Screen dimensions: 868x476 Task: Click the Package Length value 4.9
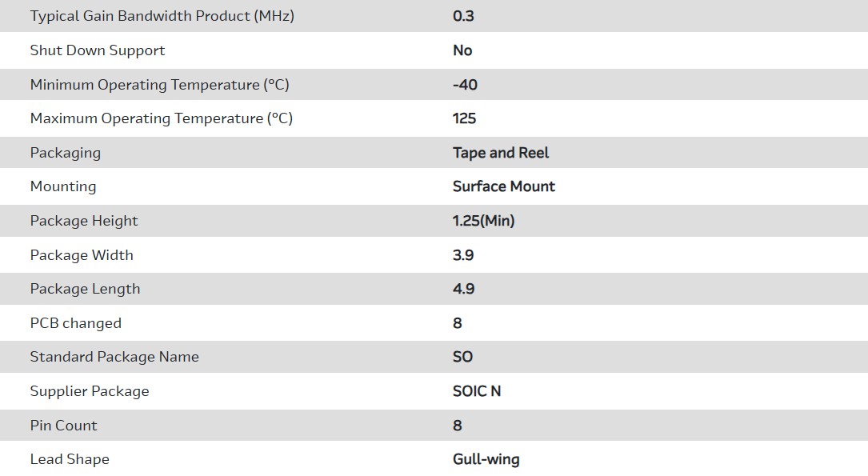tap(463, 289)
